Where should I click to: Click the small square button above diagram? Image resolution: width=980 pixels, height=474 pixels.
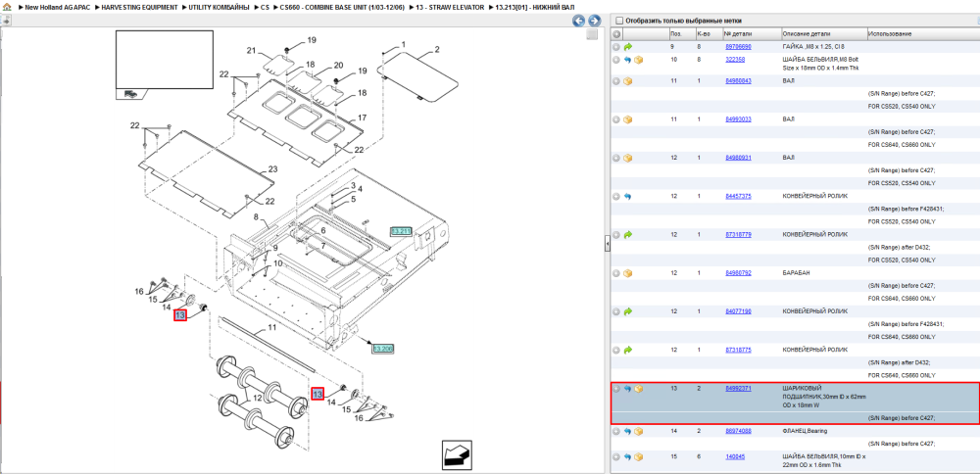tap(591, 35)
